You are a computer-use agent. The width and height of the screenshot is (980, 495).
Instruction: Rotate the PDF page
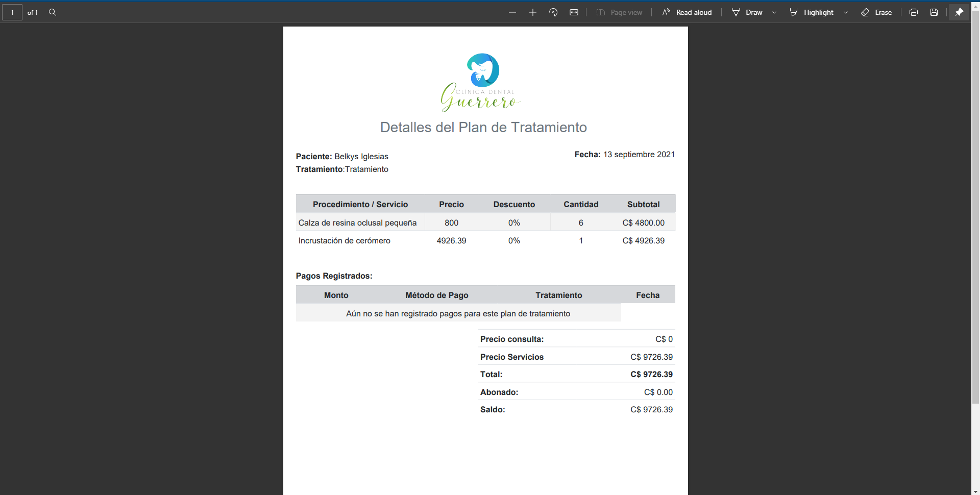pyautogui.click(x=553, y=12)
